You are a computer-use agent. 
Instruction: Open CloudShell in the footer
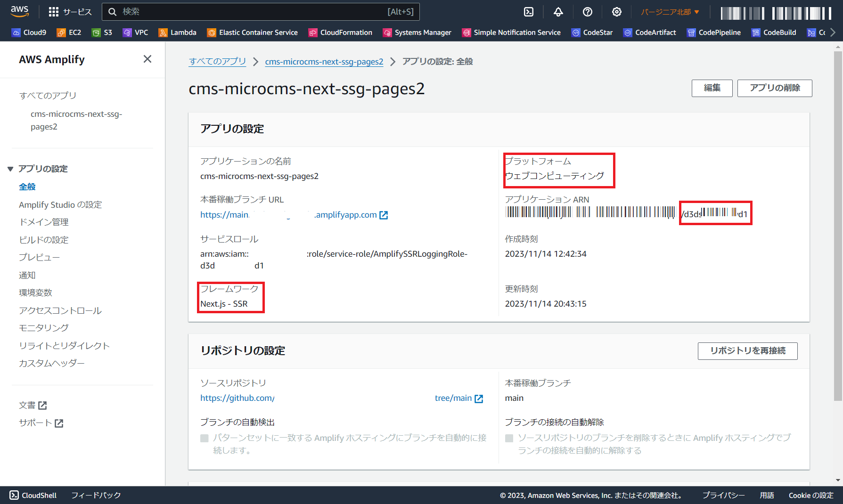33,495
